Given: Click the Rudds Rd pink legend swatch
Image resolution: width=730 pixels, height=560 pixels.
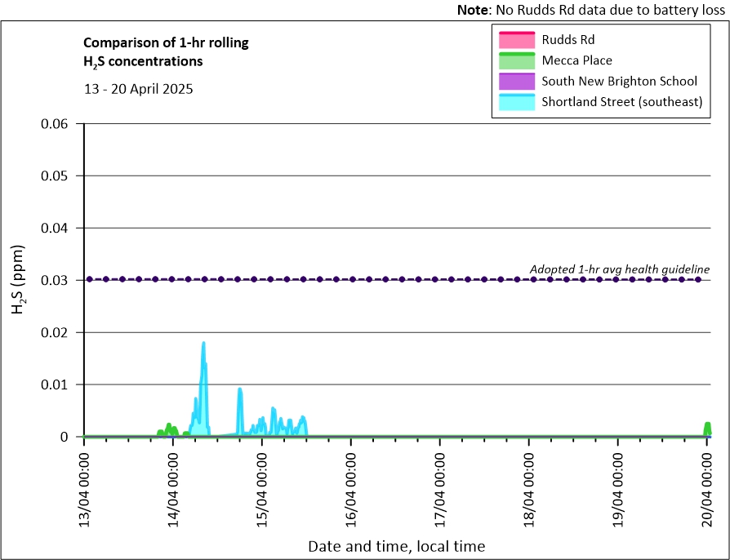Looking at the screenshot, I should click(514, 39).
